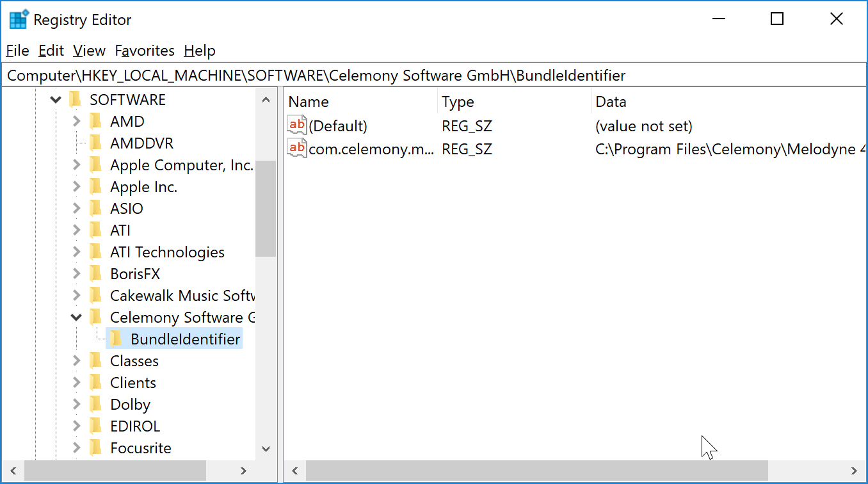
Task: Expand the Apple Computer, Inc. key
Action: click(76, 165)
